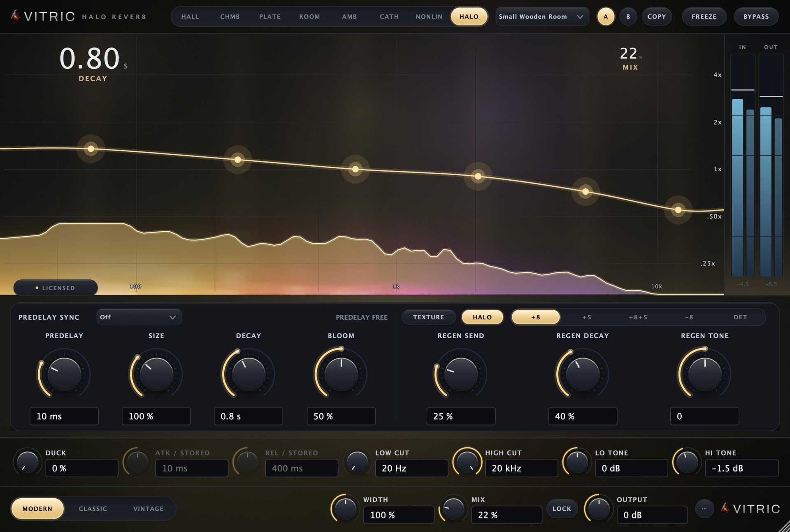Open the Small Wooden Room preset dropdown
The height and width of the screenshot is (532, 790).
[542, 17]
